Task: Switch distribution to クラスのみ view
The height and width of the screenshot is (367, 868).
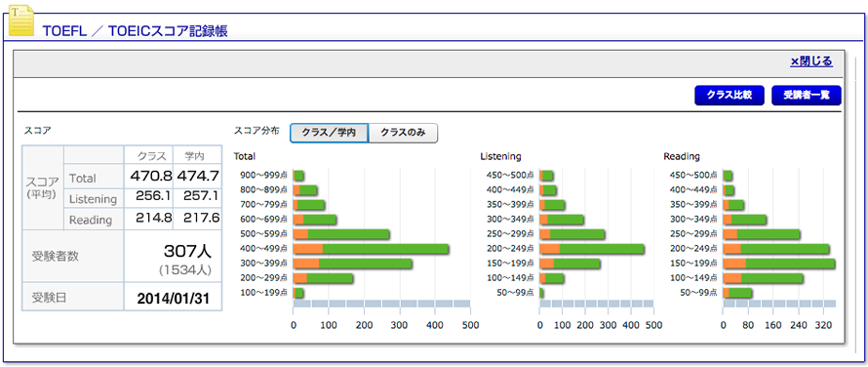Action: (403, 133)
